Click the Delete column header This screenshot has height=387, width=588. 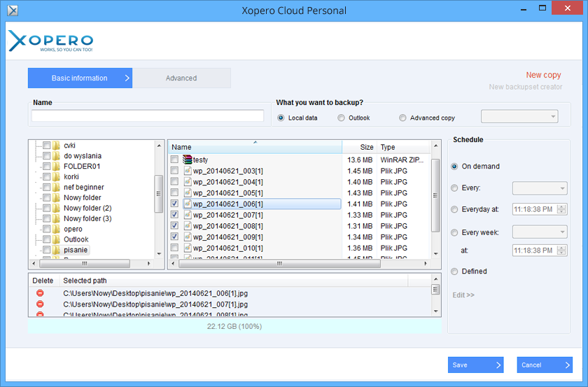pyautogui.click(x=43, y=281)
